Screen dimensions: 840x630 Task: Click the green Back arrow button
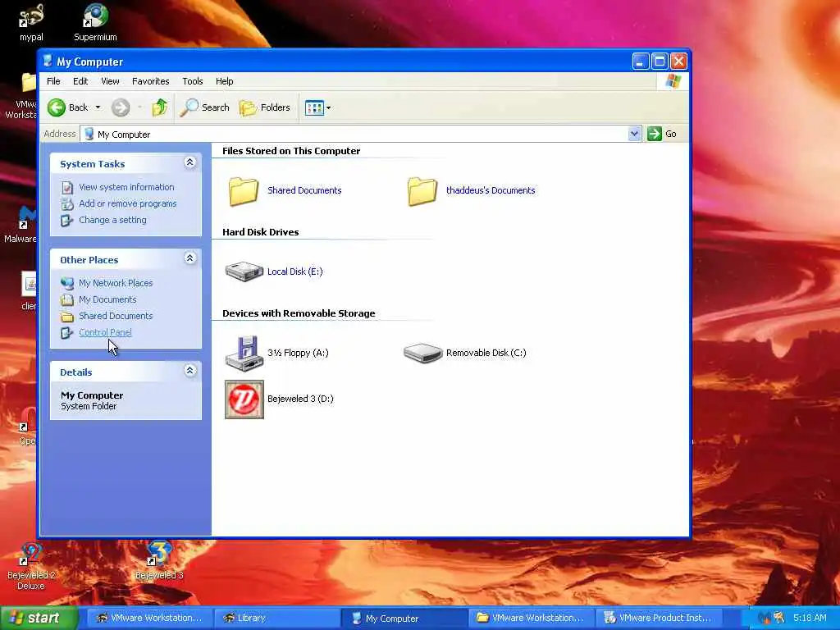pyautogui.click(x=57, y=107)
